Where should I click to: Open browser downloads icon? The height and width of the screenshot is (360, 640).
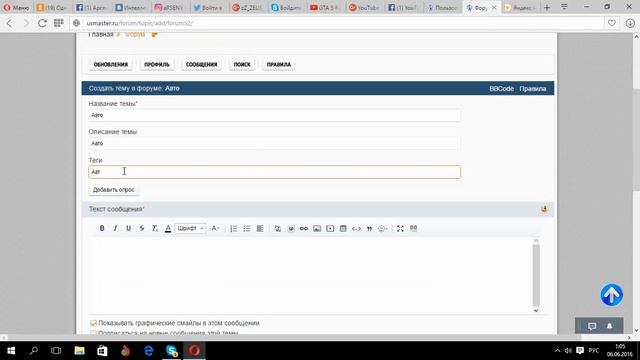[x=630, y=23]
